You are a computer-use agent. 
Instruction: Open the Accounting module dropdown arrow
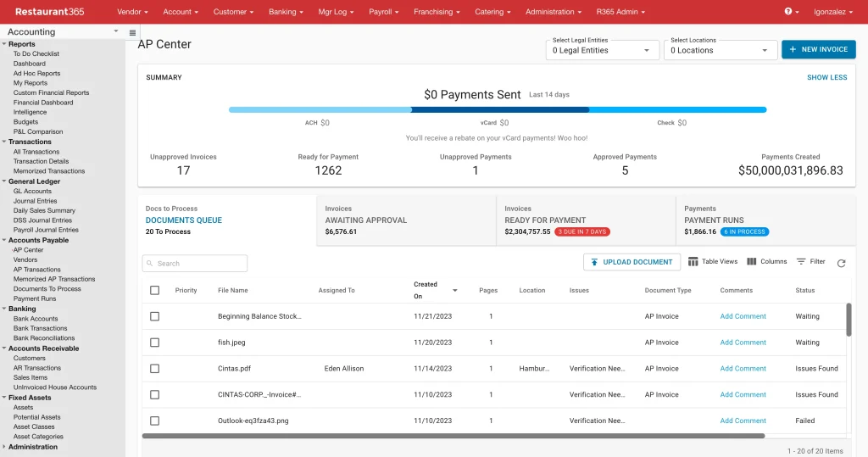(x=115, y=31)
